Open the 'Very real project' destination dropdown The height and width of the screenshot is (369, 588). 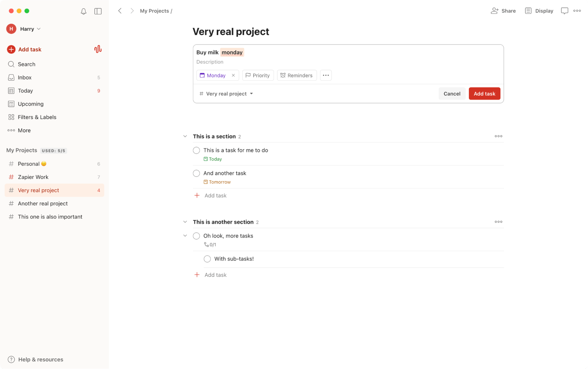click(226, 94)
